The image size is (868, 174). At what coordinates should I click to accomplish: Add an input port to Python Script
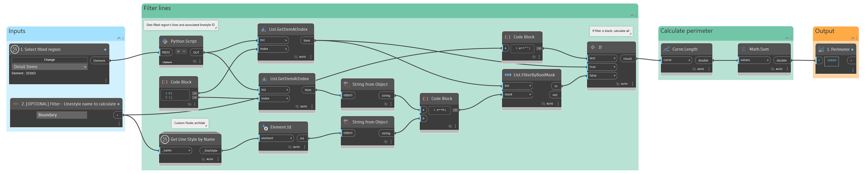[x=178, y=52]
